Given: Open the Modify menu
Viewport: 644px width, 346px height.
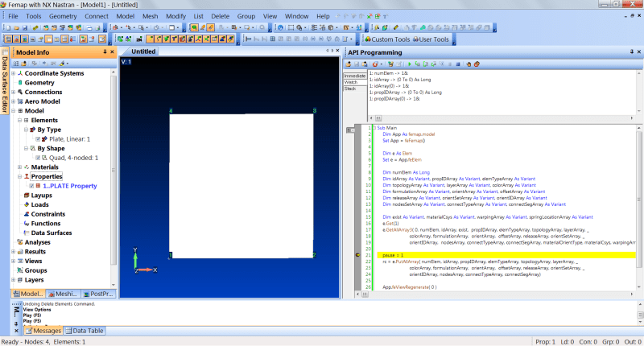Looking at the screenshot, I should (175, 16).
